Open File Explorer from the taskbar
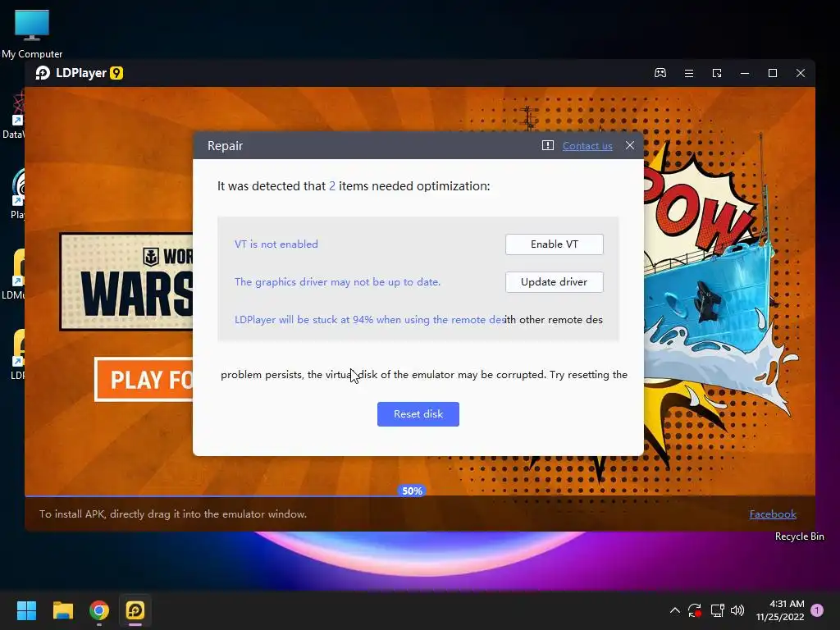840x630 pixels. click(62, 610)
